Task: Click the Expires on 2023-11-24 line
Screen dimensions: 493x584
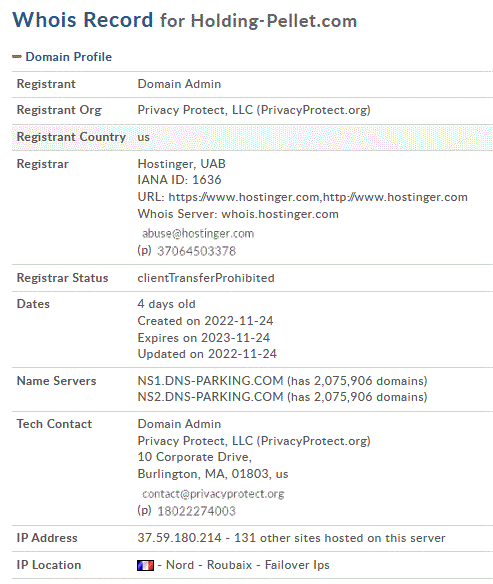Action: point(204,338)
